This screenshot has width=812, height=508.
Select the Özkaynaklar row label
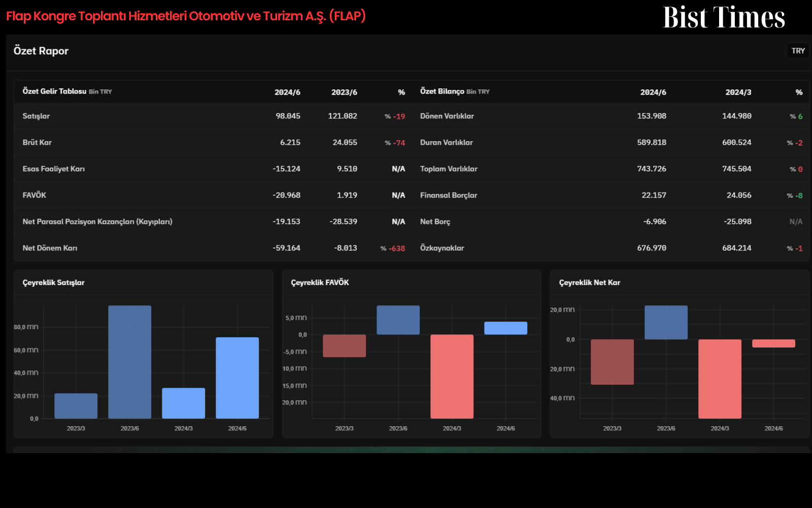click(x=442, y=248)
